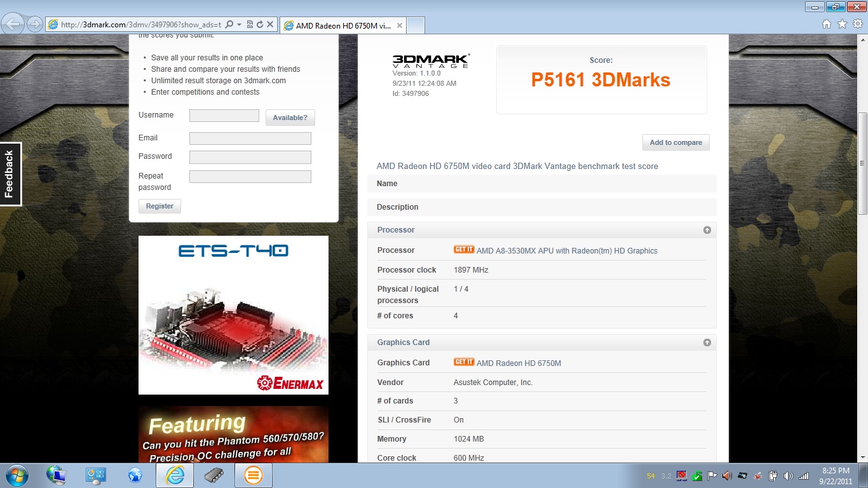Open the Enermax ETS-T40 advertisement

coord(233,315)
